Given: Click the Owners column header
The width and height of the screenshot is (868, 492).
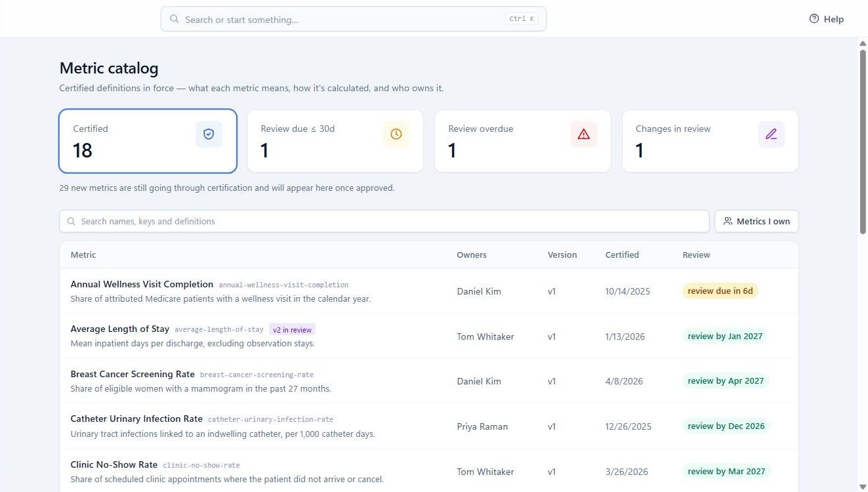Looking at the screenshot, I should (472, 255).
